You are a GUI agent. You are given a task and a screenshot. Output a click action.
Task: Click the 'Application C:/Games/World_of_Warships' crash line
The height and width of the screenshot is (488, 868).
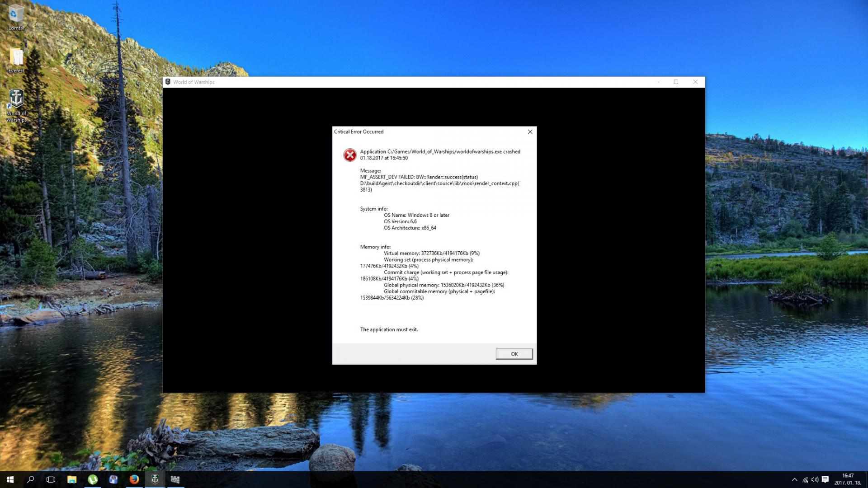[440, 151]
